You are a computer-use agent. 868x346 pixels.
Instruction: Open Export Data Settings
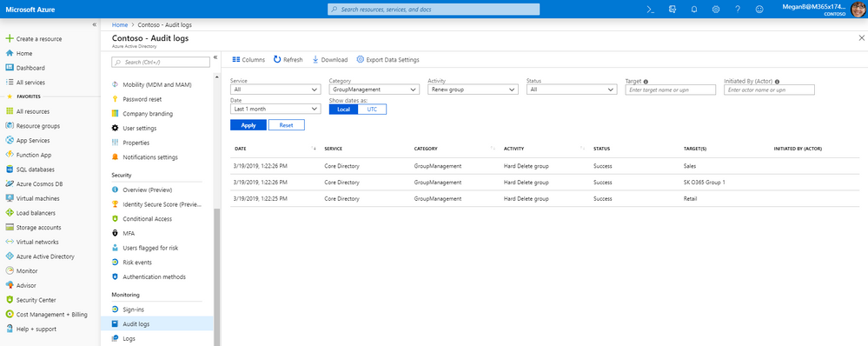click(x=388, y=60)
